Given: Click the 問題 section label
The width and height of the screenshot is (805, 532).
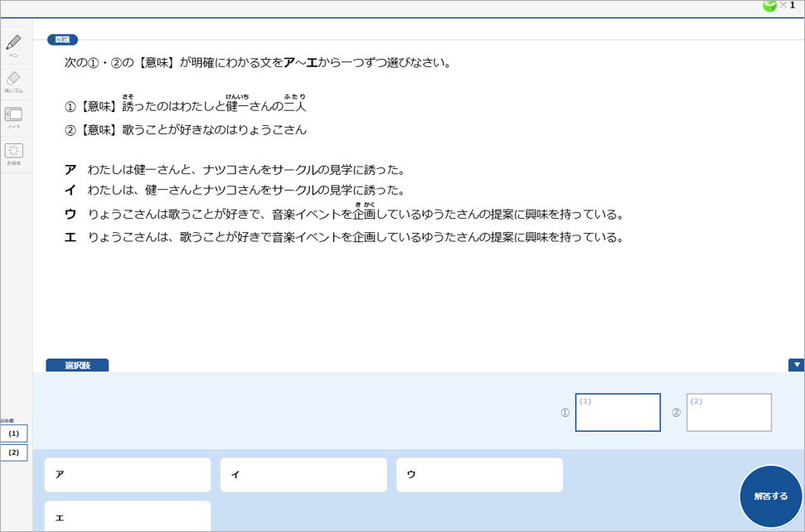Looking at the screenshot, I should click(62, 40).
